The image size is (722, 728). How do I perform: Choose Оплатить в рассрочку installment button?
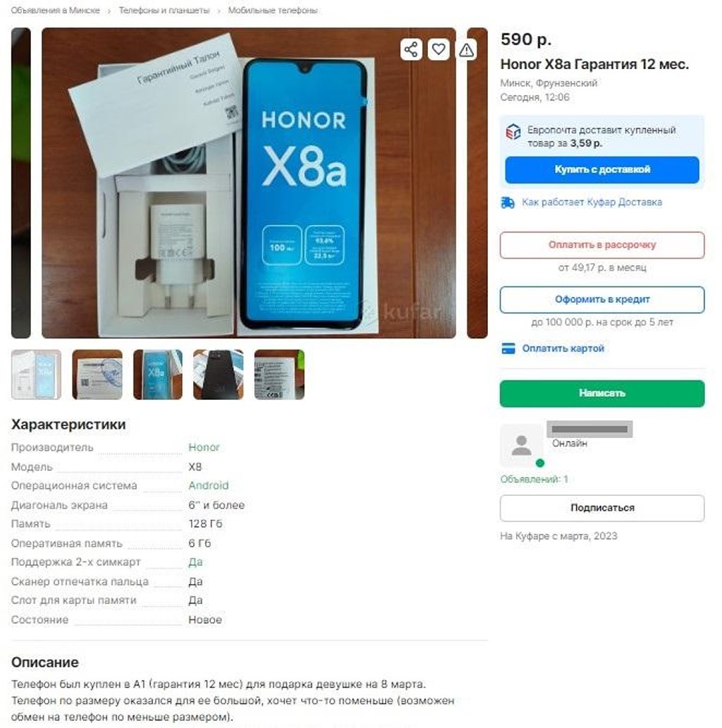click(602, 245)
